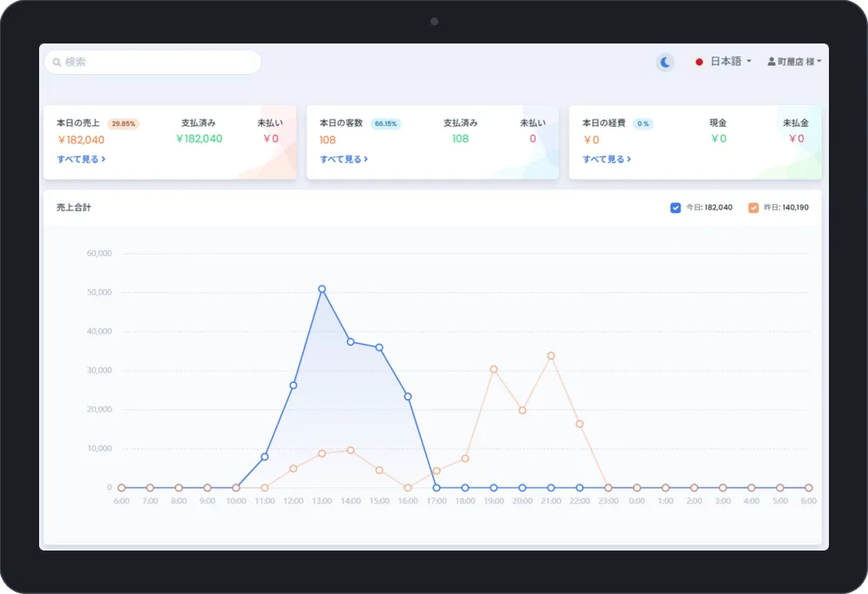The width and height of the screenshot is (868, 594).
Task: Click the 66.15% badge on customers card
Action: tap(386, 123)
